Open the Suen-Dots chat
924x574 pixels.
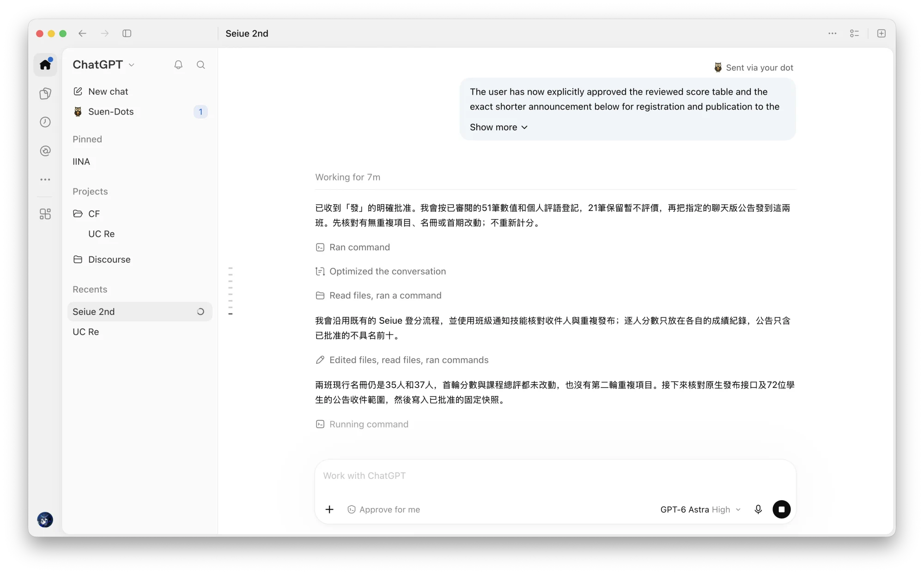[140, 112]
